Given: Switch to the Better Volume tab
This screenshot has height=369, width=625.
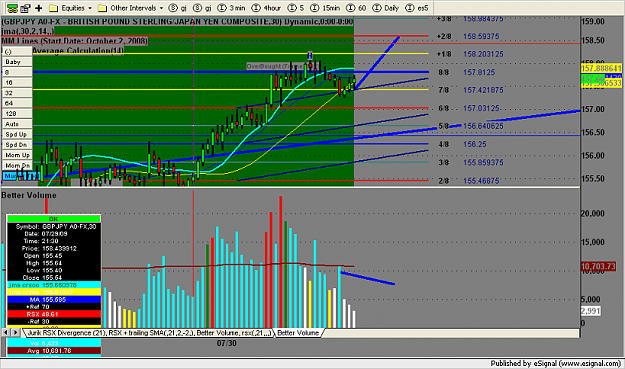Looking at the screenshot, I should pos(298,333).
